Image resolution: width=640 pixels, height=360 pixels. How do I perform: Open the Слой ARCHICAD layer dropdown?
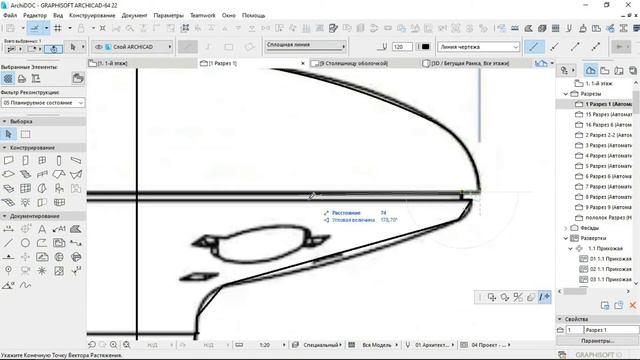tap(132, 47)
